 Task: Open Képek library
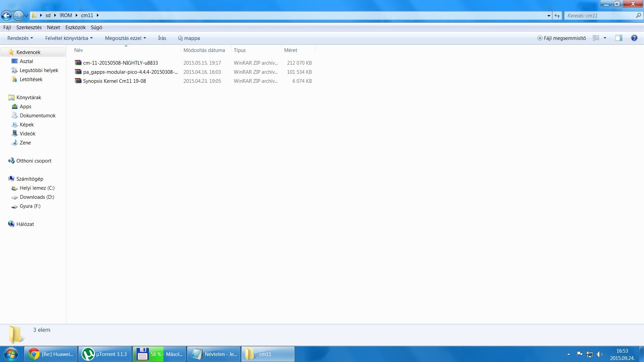(27, 125)
